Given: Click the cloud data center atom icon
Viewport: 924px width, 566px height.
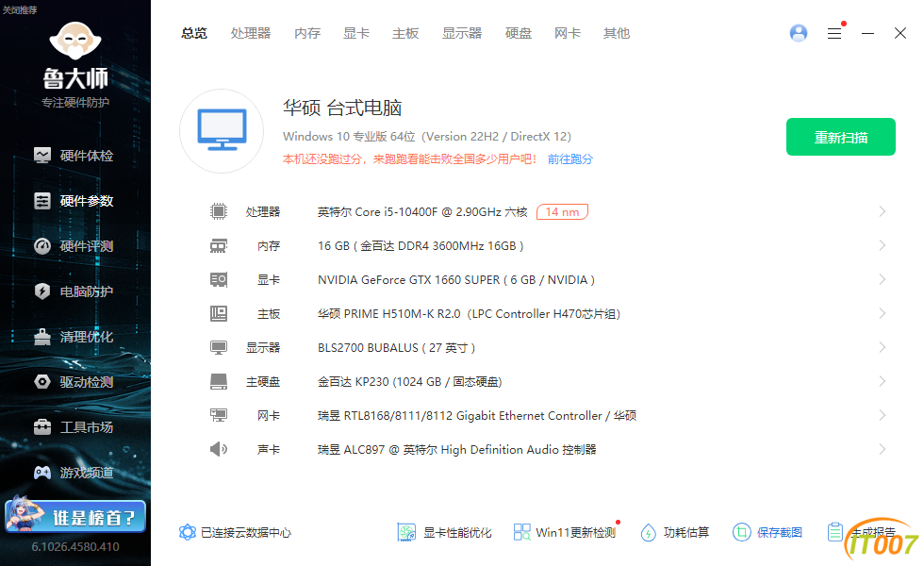Looking at the screenshot, I should [188, 532].
